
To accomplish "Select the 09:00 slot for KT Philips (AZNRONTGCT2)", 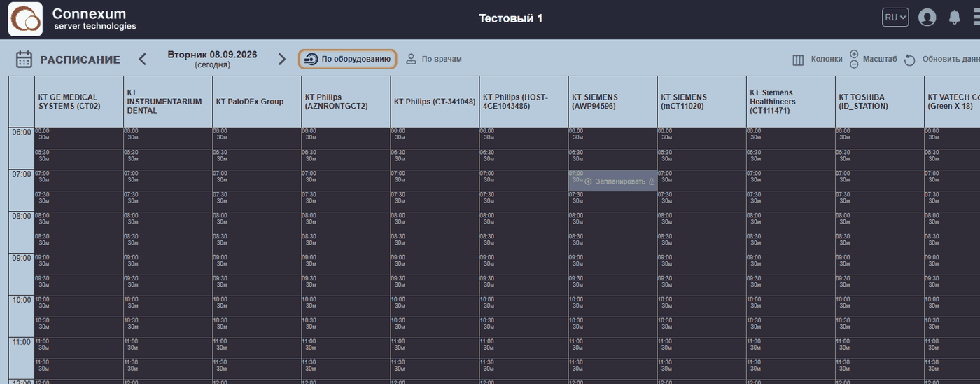I will 346,264.
